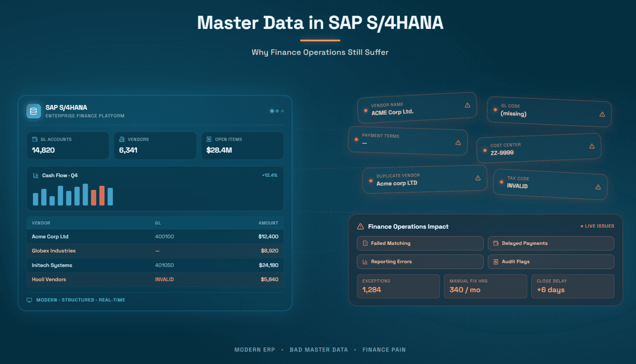Click the warning icon on Duplicate Vendor card

click(x=478, y=178)
